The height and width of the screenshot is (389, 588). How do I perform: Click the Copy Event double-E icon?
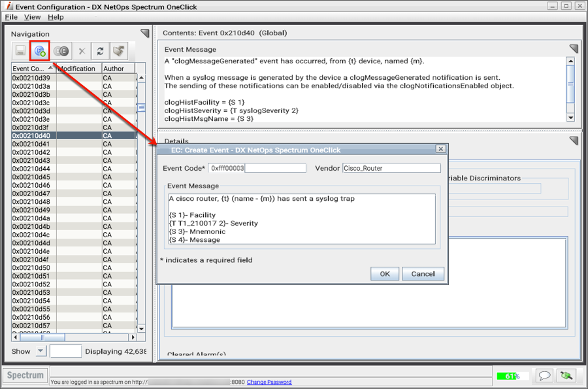click(x=61, y=50)
